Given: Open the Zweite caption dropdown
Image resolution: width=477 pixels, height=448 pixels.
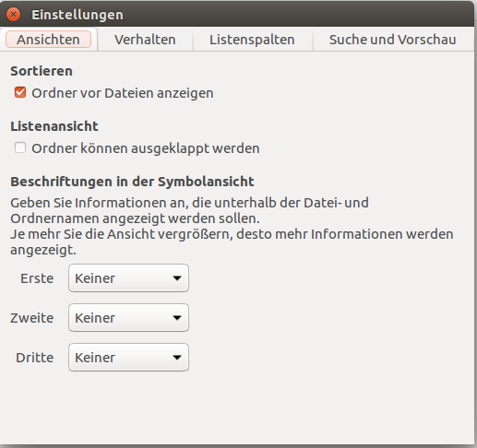Looking at the screenshot, I should pos(128,318).
